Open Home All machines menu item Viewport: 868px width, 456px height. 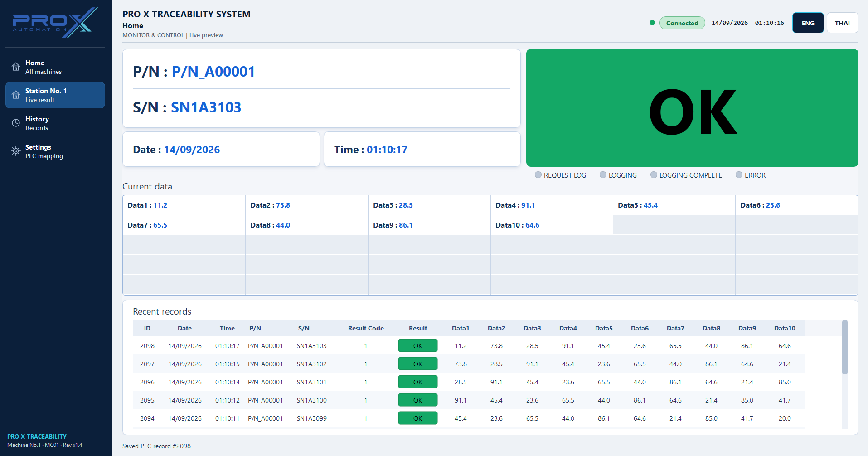[x=55, y=67]
